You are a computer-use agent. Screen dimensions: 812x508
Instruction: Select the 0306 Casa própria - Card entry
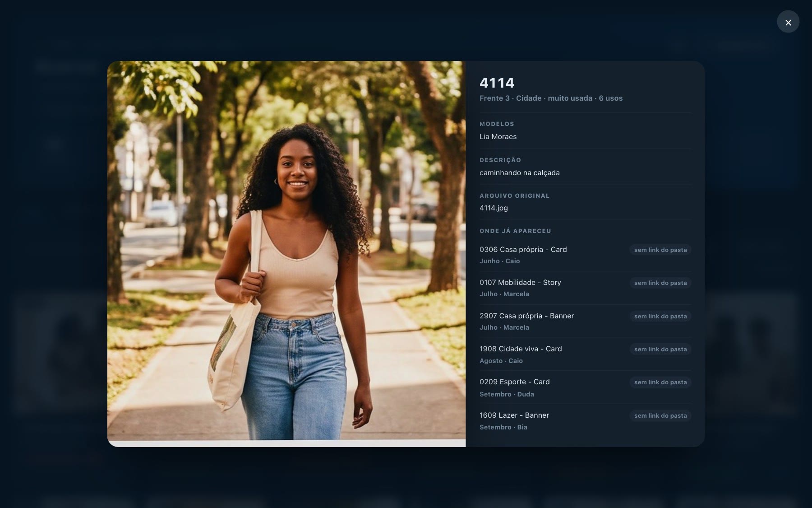point(585,255)
